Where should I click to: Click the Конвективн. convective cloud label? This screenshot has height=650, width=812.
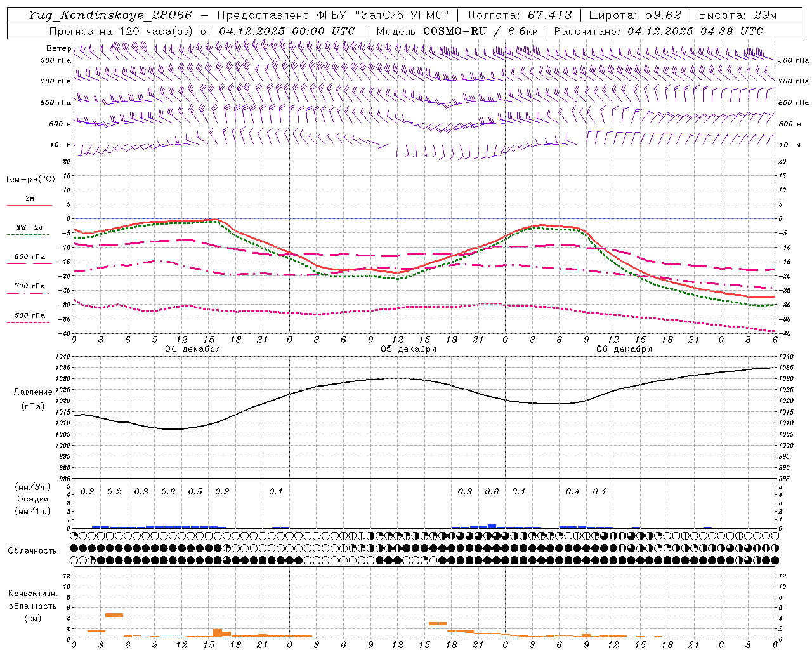tap(32, 594)
